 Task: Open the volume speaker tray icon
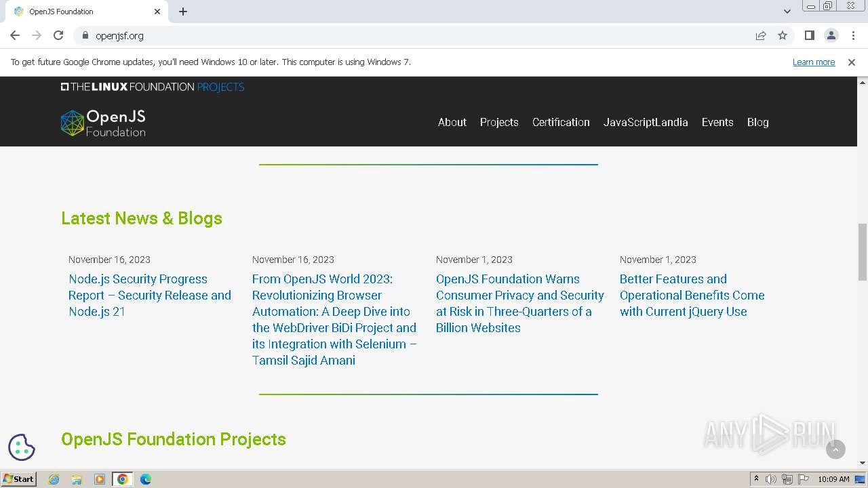[x=771, y=479]
